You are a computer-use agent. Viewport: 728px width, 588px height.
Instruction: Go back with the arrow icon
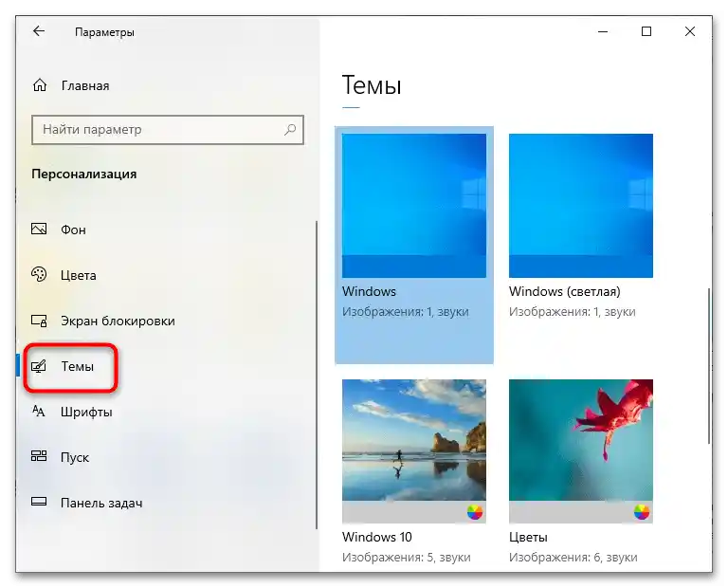[x=39, y=31]
